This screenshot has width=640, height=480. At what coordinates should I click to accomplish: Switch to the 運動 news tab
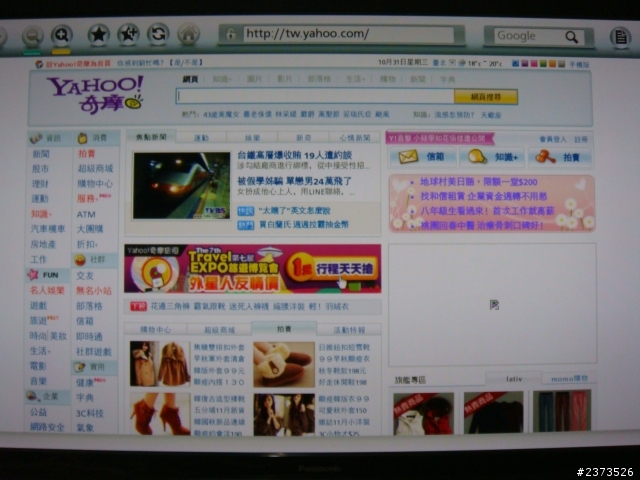point(201,138)
